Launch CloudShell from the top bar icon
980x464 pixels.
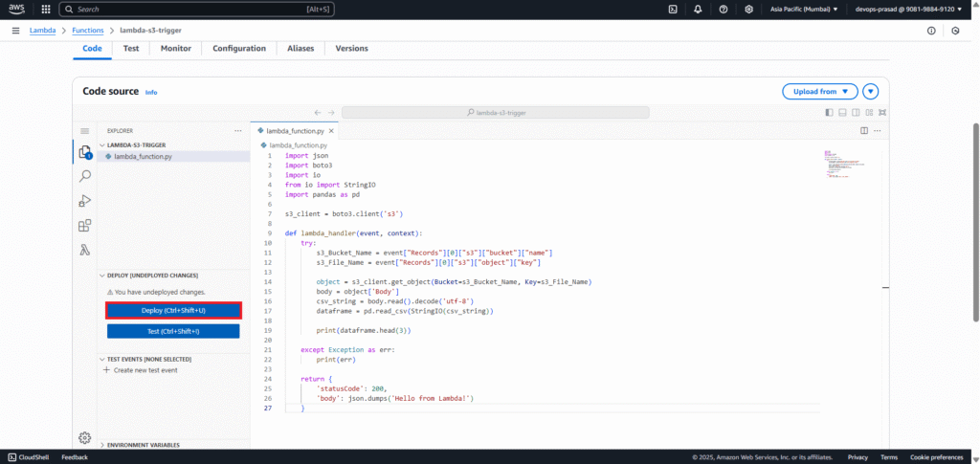click(673, 10)
